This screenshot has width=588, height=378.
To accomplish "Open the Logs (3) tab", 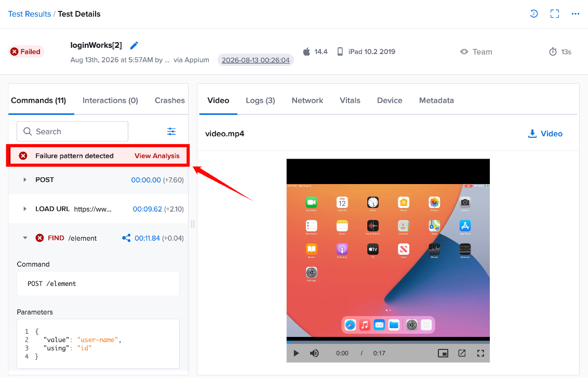I will click(260, 100).
